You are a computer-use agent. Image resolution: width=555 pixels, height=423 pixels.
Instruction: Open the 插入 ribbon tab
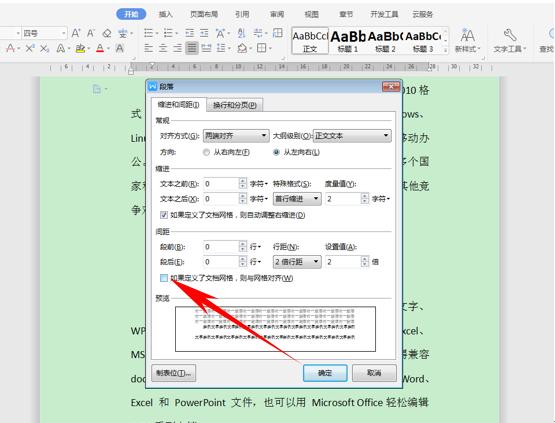166,14
